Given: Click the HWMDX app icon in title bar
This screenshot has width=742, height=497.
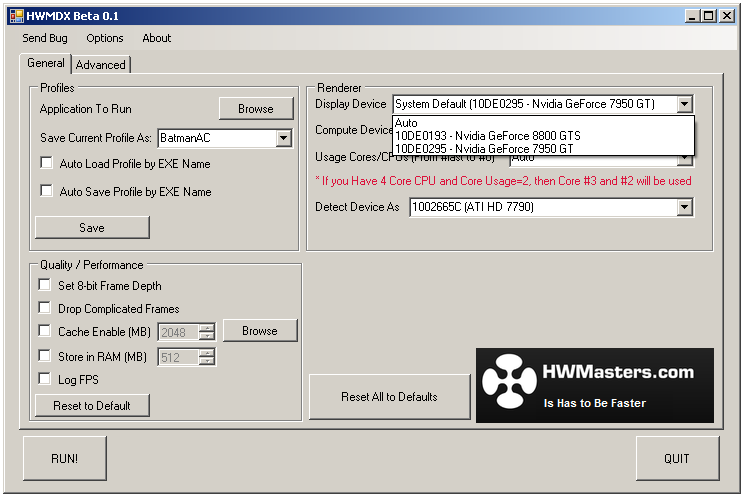Looking at the screenshot, I should tap(17, 16).
